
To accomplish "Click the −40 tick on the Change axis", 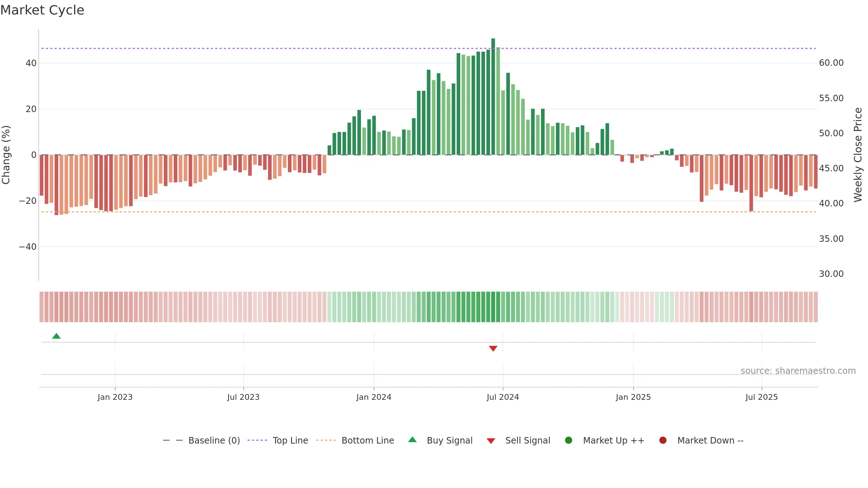I will pyautogui.click(x=28, y=247).
